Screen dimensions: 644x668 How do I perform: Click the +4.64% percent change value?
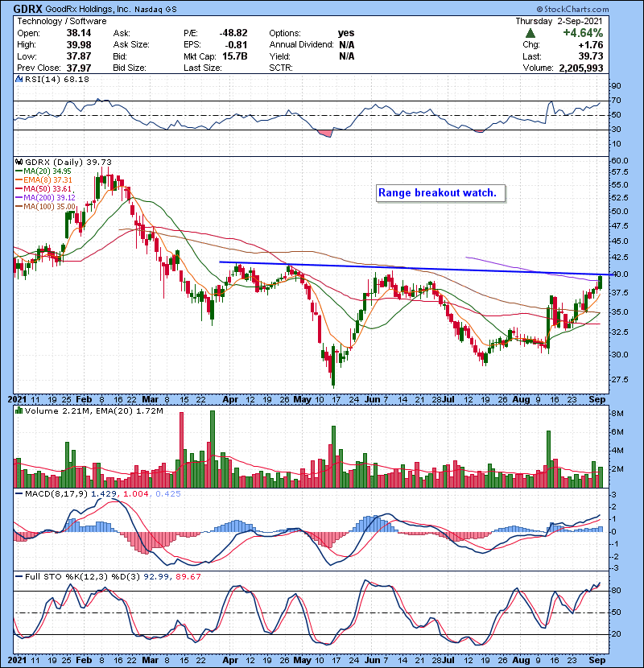click(x=583, y=33)
